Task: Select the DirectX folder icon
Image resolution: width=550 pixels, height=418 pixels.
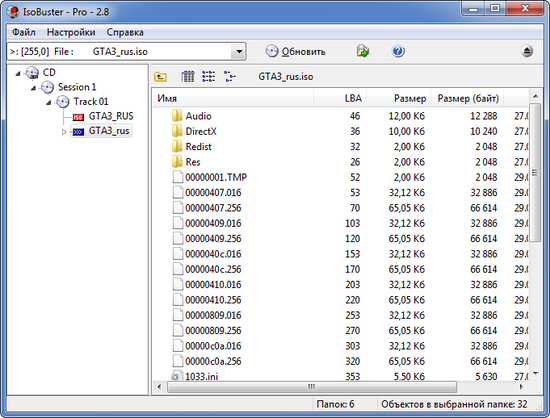Action: [177, 131]
